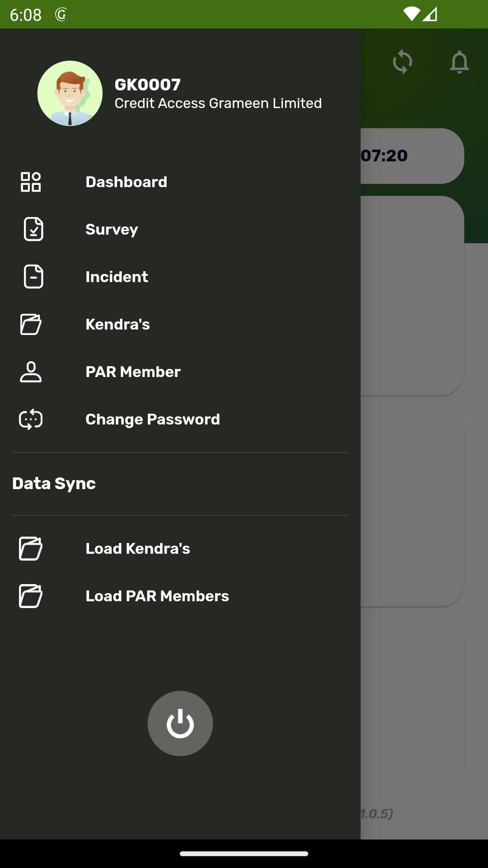Open Dashboard menu item
The height and width of the screenshot is (868, 488).
[180, 182]
